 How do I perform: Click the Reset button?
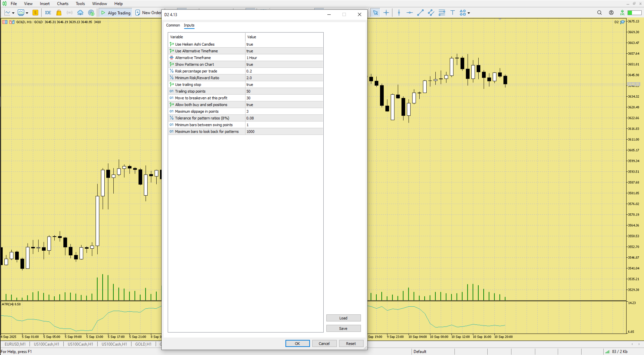point(351,344)
